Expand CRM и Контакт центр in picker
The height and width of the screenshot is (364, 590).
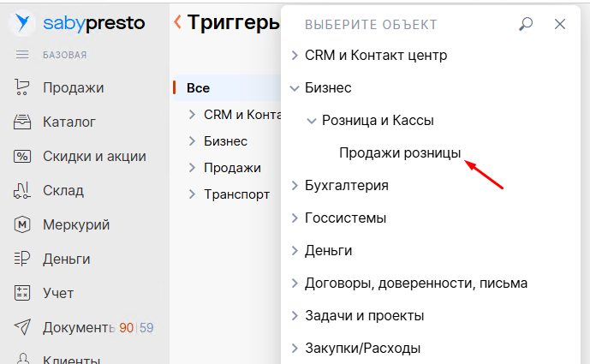tap(295, 56)
